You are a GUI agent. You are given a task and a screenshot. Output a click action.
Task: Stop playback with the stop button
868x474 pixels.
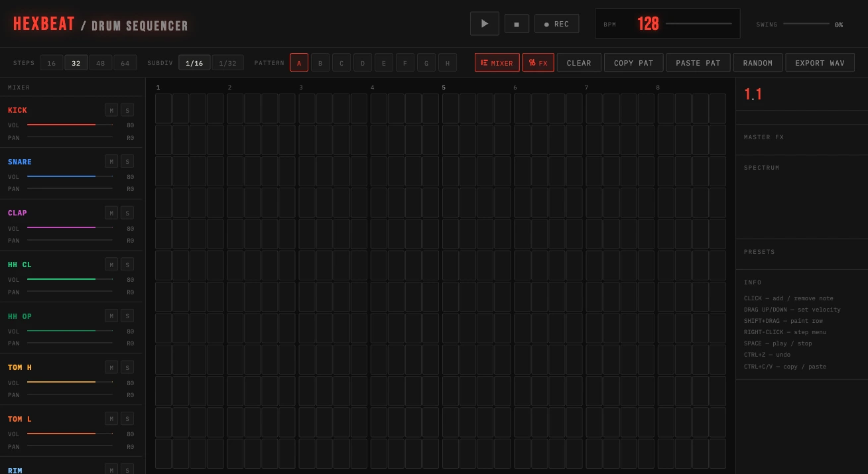click(x=517, y=24)
